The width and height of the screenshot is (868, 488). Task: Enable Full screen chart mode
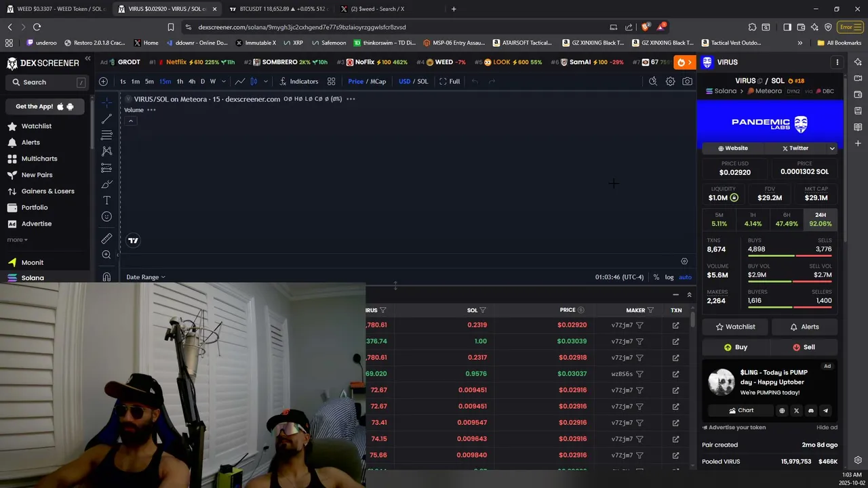click(x=449, y=81)
